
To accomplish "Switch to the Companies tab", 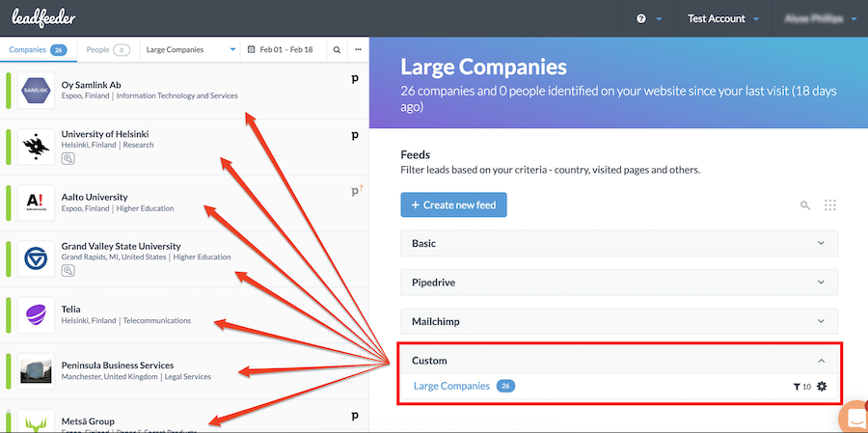I will 38,50.
